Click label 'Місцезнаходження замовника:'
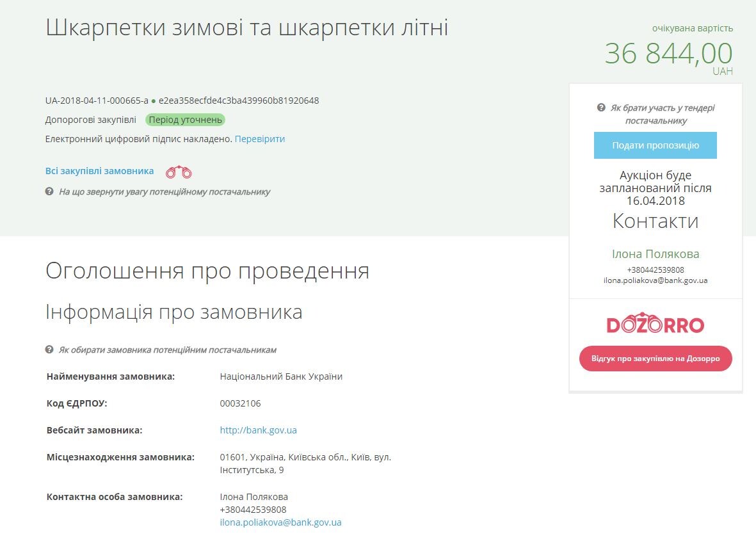The width and height of the screenshot is (756, 541). coord(120,457)
